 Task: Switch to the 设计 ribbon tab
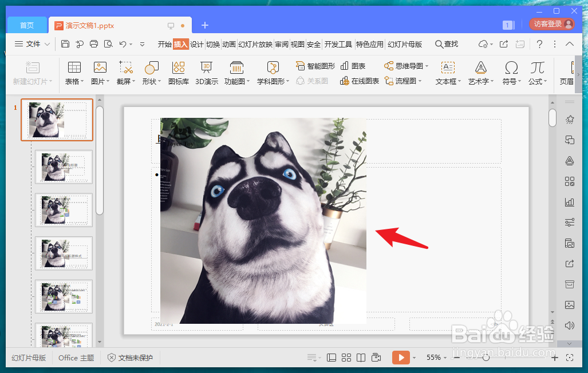click(x=196, y=44)
